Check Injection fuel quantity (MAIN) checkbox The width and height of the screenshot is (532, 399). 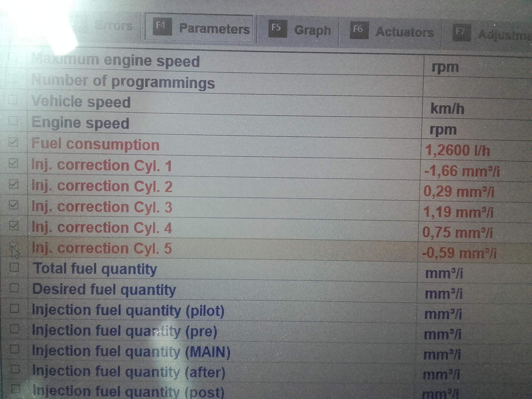pos(15,349)
